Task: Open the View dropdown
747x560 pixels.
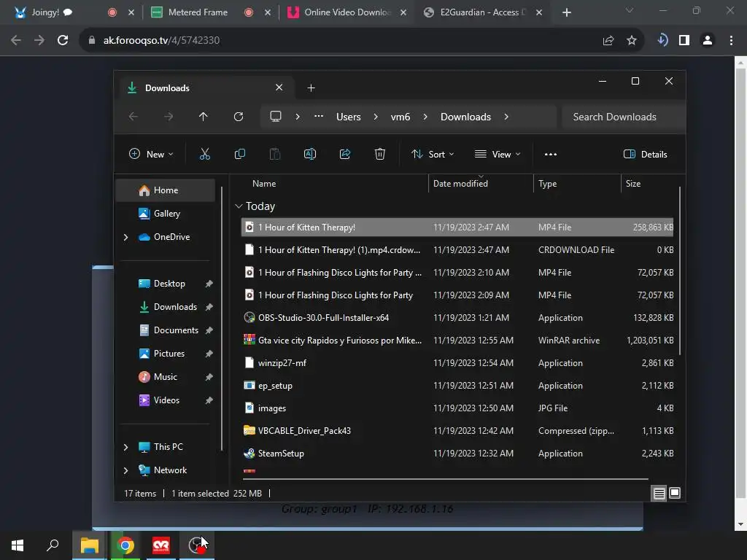Action: coord(498,154)
